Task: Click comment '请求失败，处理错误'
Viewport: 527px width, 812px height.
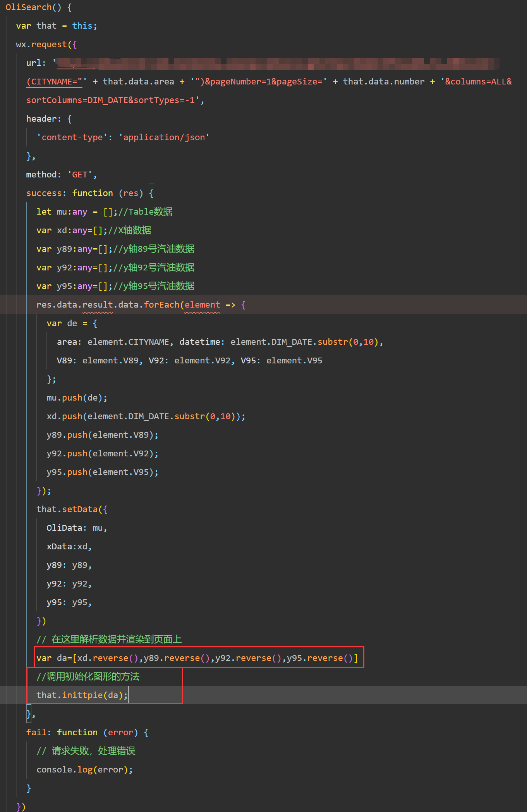Action: tap(93, 751)
